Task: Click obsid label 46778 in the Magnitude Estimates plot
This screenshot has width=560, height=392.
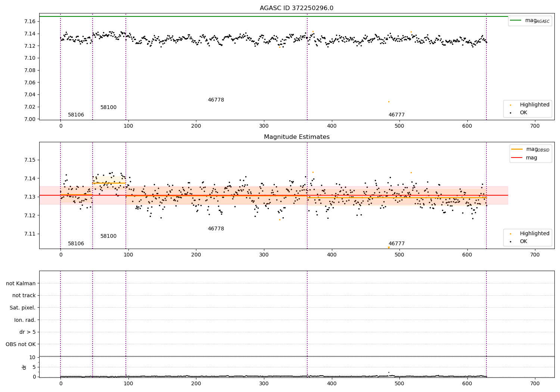Action: click(x=216, y=229)
